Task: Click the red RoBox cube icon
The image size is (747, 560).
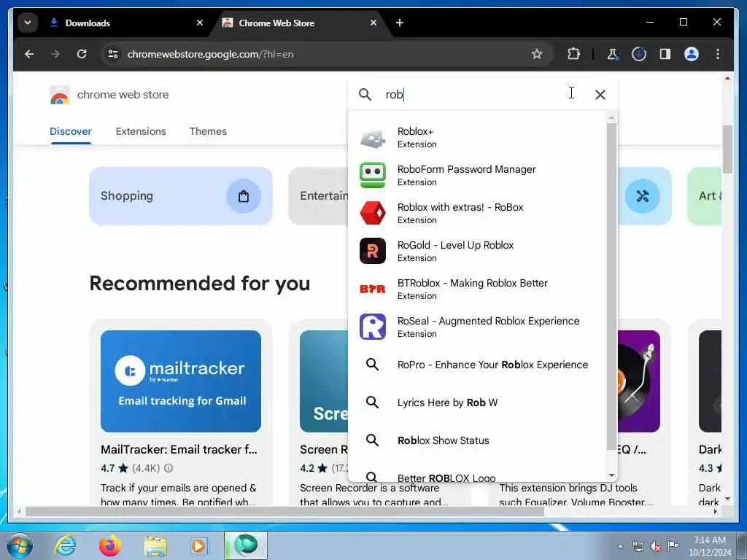Action: [x=373, y=213]
